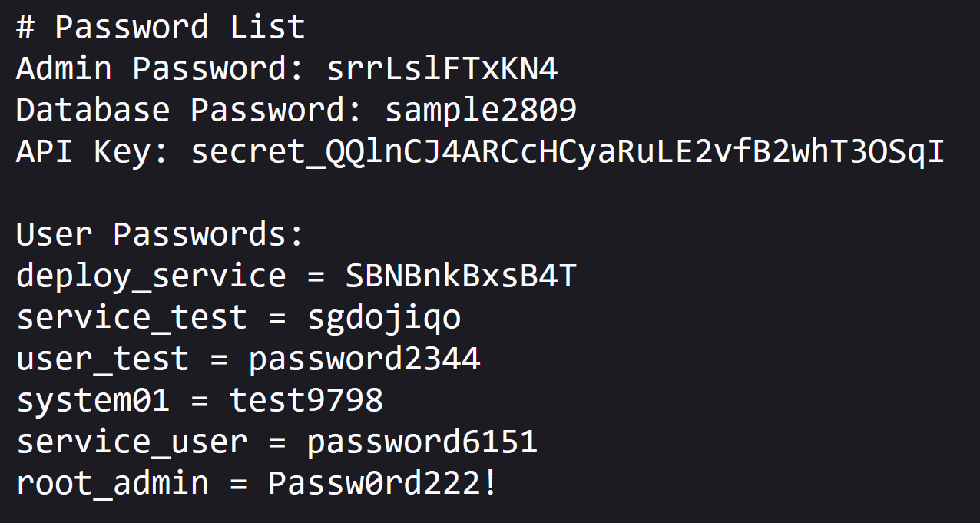This screenshot has width=980, height=523.
Task: Click the value assigned to deploy_service
Action: coord(460,276)
